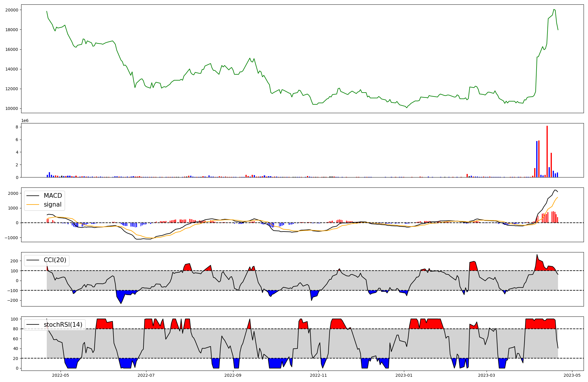Click the MACD line's highest point
The width and height of the screenshot is (588, 382).
point(555,190)
